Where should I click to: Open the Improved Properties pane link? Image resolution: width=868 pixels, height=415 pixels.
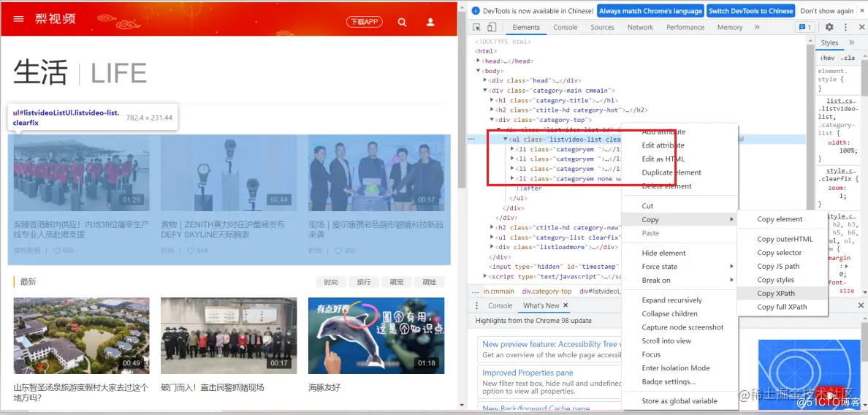(528, 373)
